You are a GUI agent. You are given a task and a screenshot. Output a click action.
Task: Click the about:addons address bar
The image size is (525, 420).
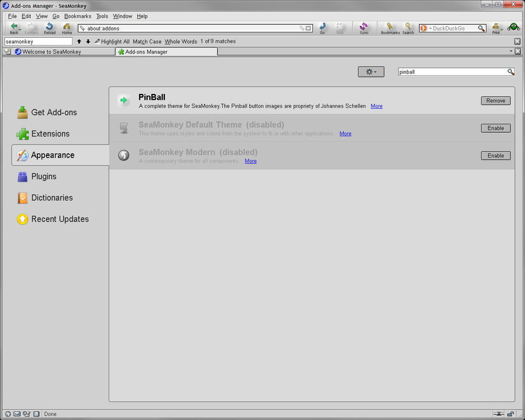195,28
